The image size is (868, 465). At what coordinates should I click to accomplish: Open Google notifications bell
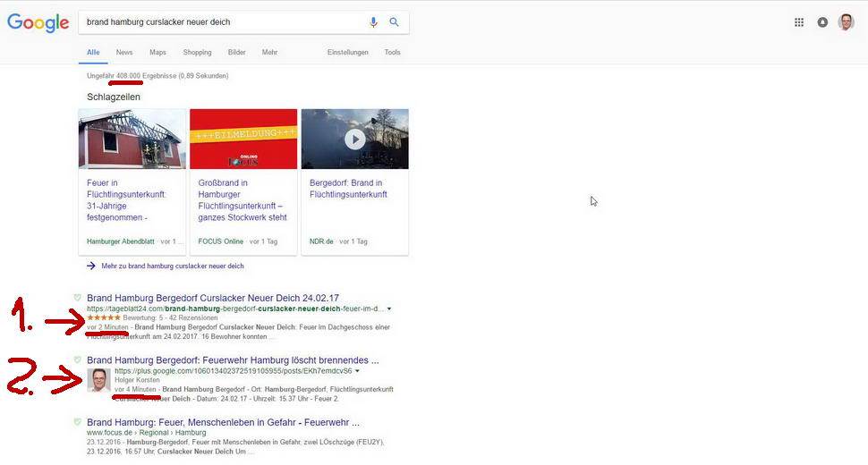click(822, 22)
